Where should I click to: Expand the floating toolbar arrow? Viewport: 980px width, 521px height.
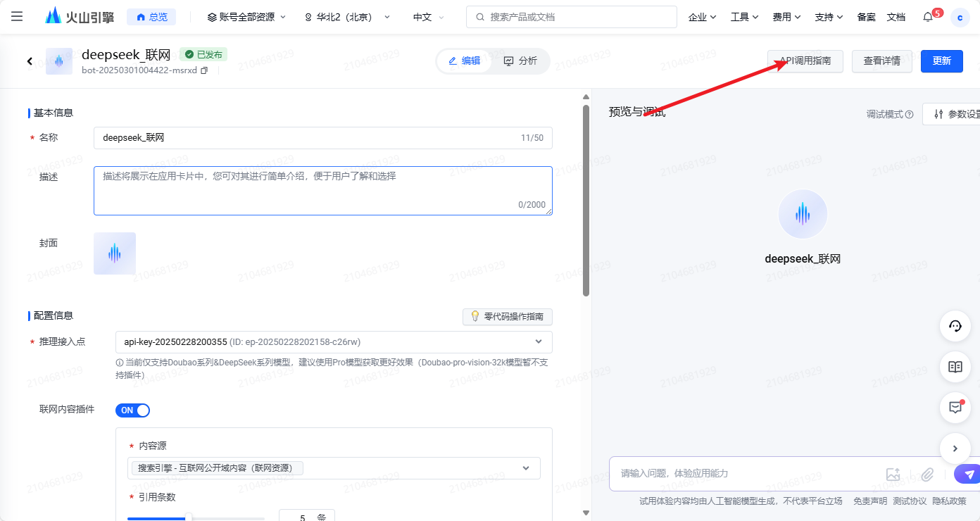955,448
